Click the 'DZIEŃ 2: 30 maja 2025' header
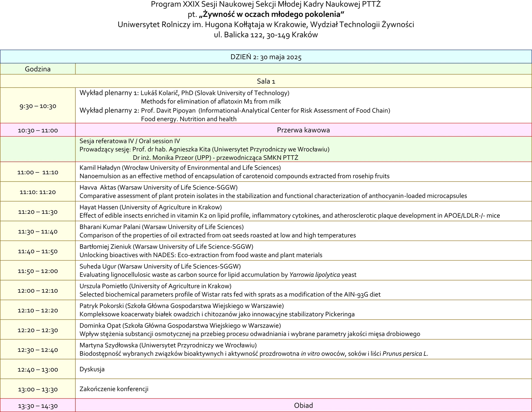532x412 pixels. (x=266, y=57)
